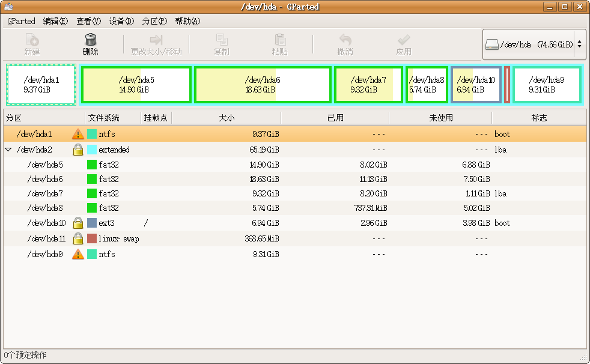The image size is (590, 364).
Task: Open the 查看(V) menu
Action: [88, 21]
